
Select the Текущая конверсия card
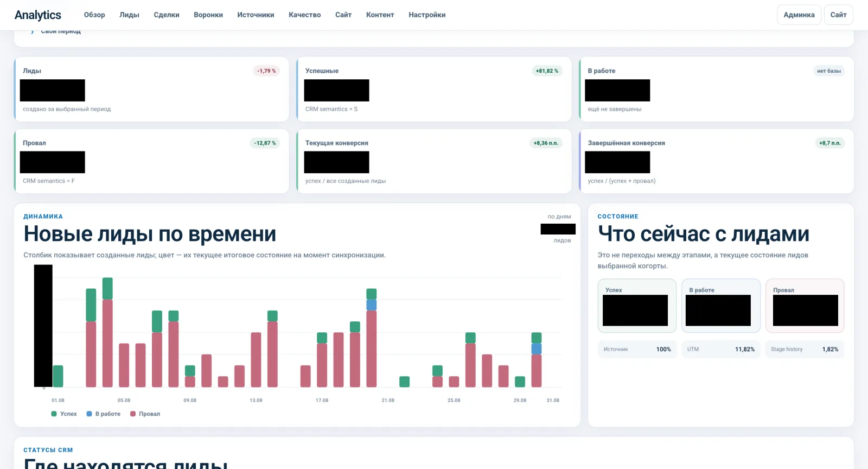pyautogui.click(x=434, y=161)
